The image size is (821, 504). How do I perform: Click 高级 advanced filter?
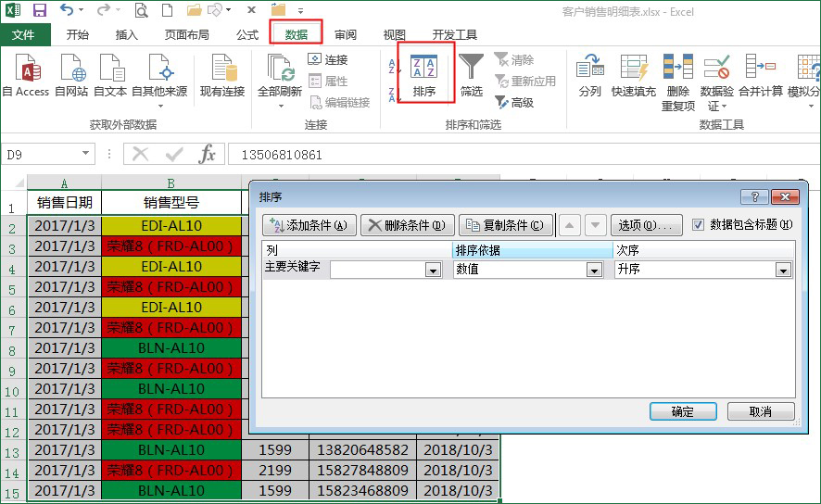514,103
